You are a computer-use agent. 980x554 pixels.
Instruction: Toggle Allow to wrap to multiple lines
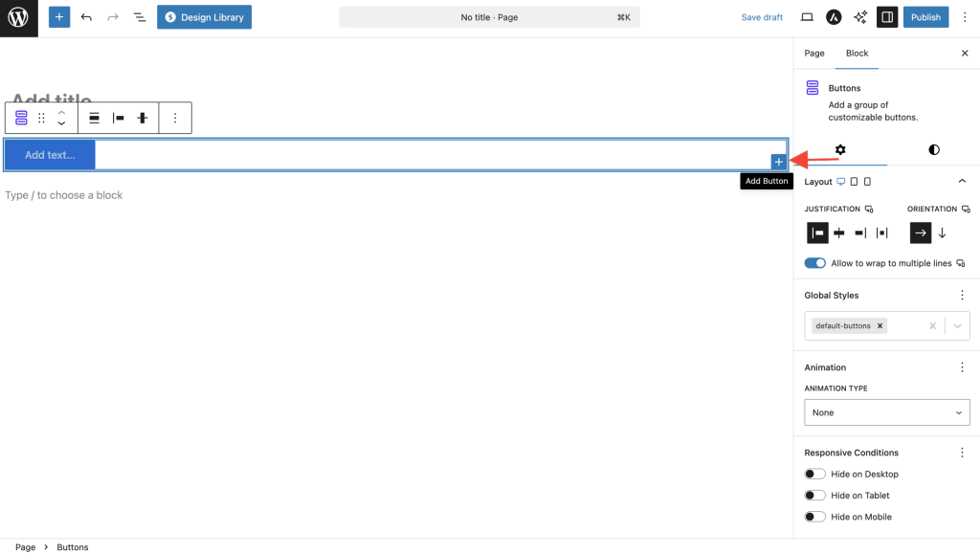tap(815, 263)
